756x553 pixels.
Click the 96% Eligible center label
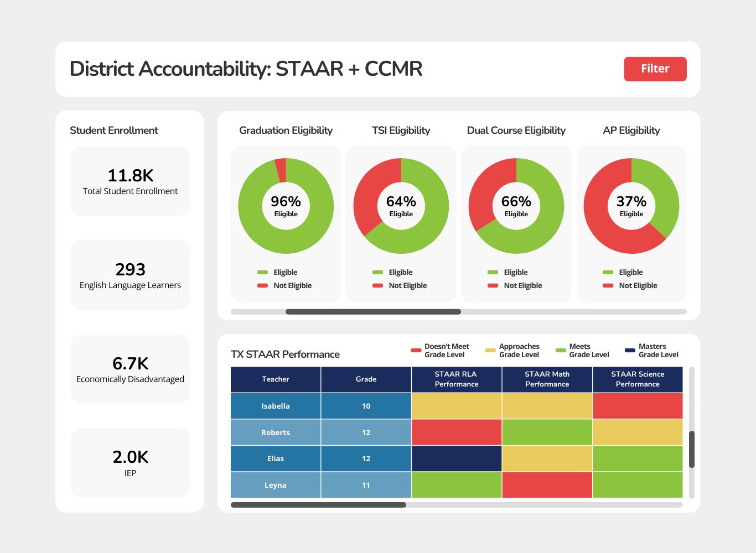tap(286, 204)
